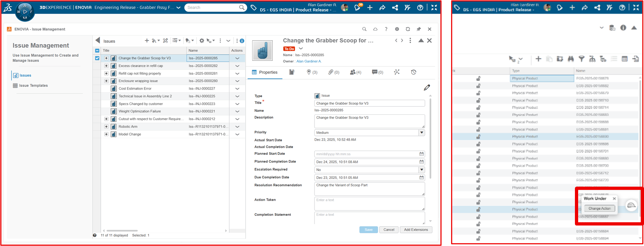Open the To Do status dropdown chevron
Screen dimensions: 644x246
tap(301, 49)
